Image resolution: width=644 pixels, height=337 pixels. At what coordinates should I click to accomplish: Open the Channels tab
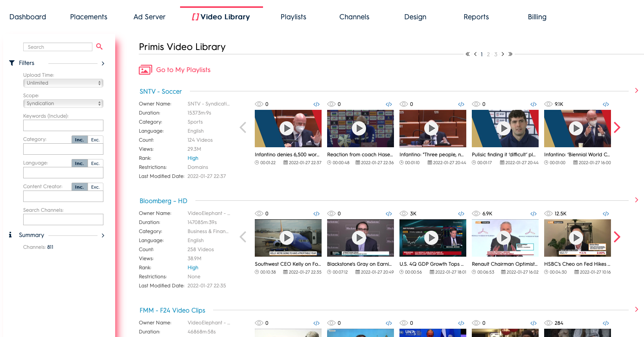[354, 17]
